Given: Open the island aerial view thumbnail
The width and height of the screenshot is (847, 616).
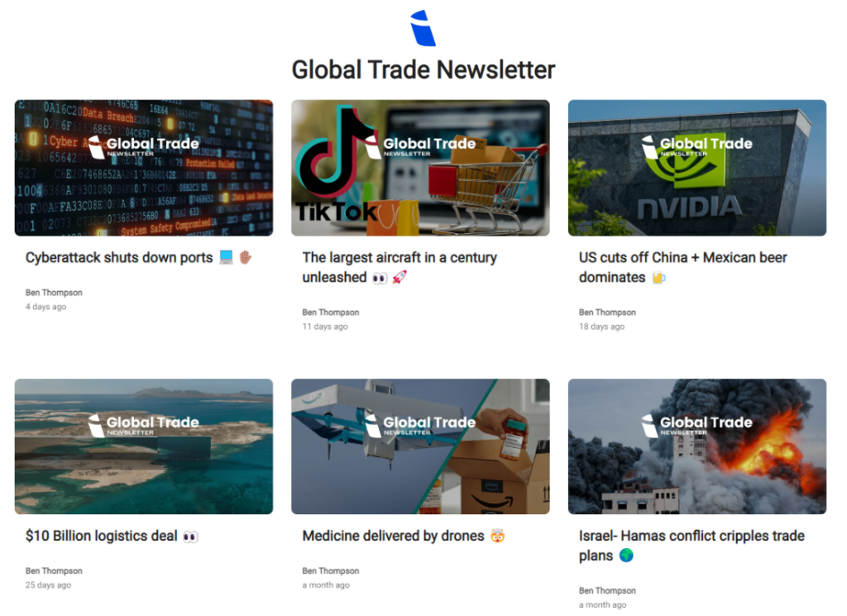Looking at the screenshot, I should (x=144, y=446).
